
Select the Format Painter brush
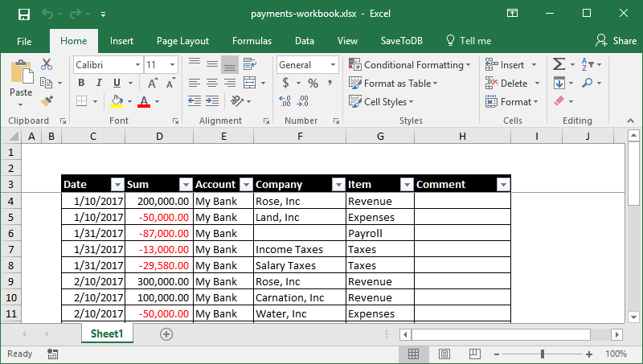pyautogui.click(x=47, y=100)
